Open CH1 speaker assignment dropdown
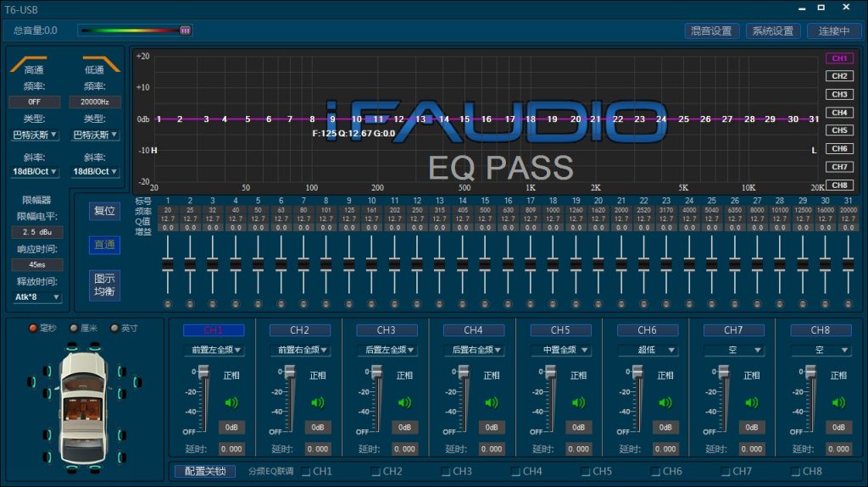Image resolution: width=868 pixels, height=487 pixels. click(215, 350)
